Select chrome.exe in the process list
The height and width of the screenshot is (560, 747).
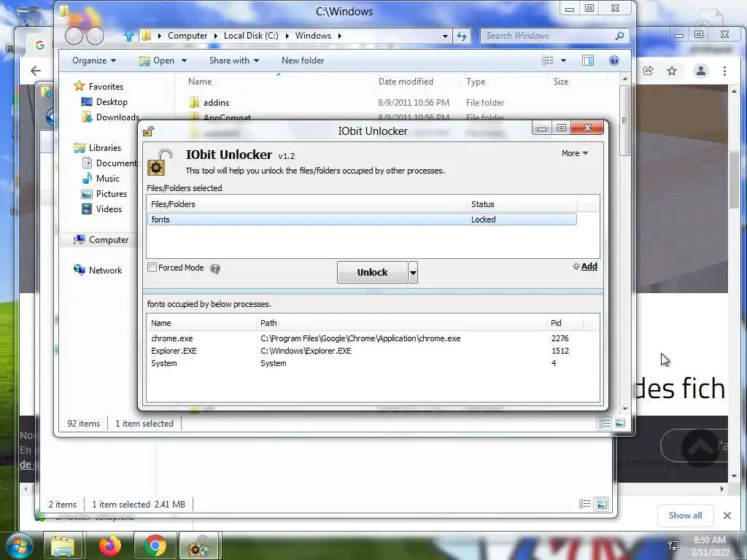click(172, 338)
